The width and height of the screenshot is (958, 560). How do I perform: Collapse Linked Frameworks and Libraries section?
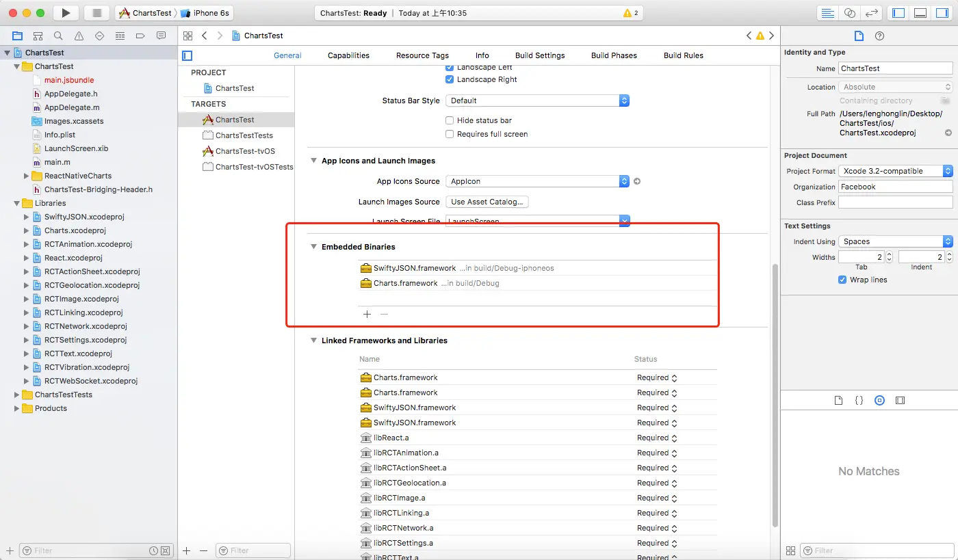pos(314,341)
